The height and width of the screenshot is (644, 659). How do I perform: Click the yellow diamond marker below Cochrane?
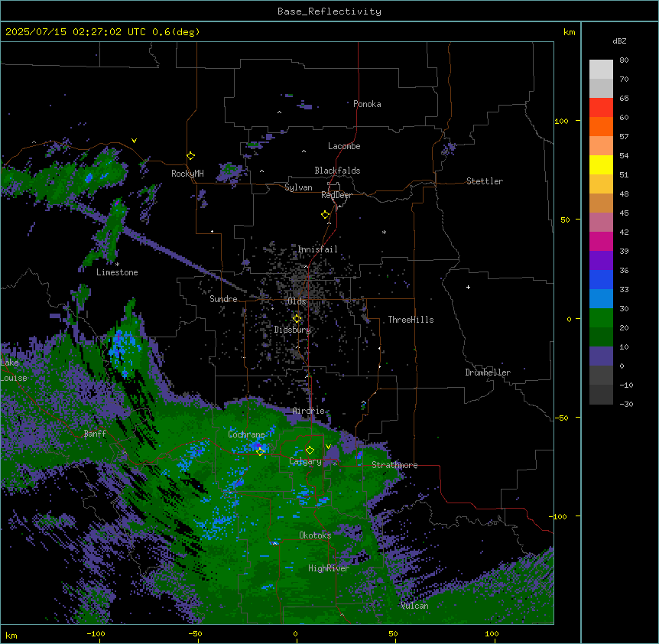(260, 451)
